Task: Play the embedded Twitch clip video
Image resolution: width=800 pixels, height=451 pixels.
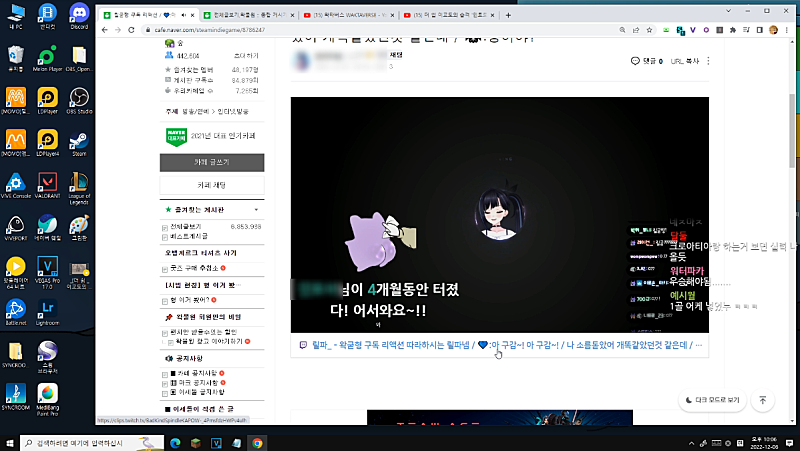Action: (x=499, y=215)
